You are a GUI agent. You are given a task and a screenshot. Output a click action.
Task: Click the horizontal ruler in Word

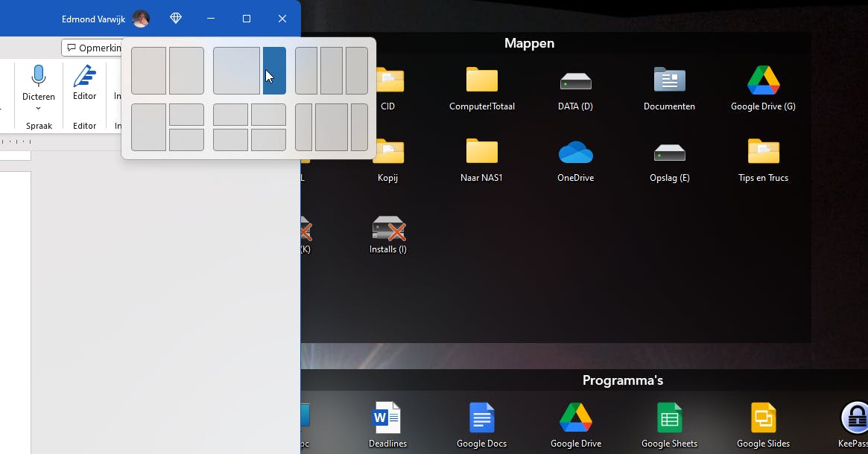click(x=16, y=141)
